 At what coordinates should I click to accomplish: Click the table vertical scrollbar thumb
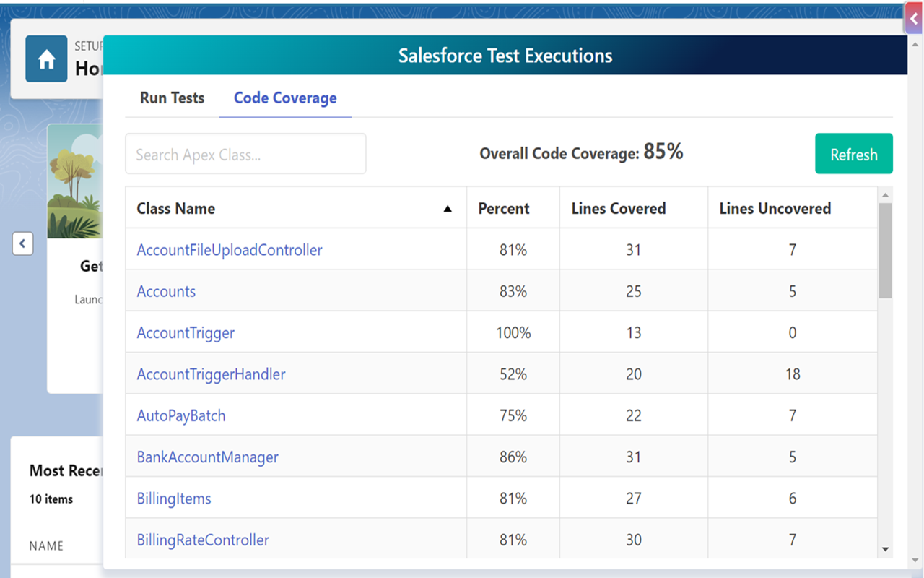(886, 250)
